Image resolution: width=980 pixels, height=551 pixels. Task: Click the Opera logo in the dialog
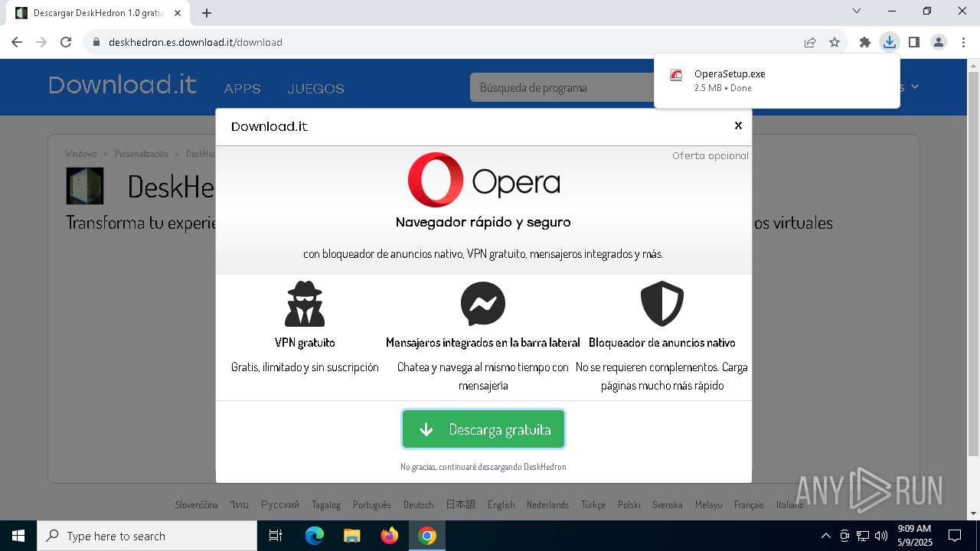484,181
